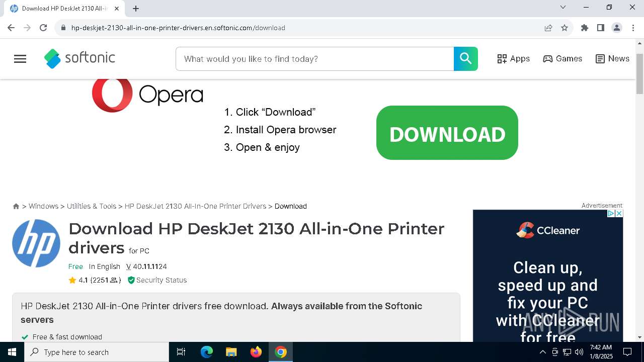Open the Windows breadcrumb link
The height and width of the screenshot is (362, 644).
(43, 206)
